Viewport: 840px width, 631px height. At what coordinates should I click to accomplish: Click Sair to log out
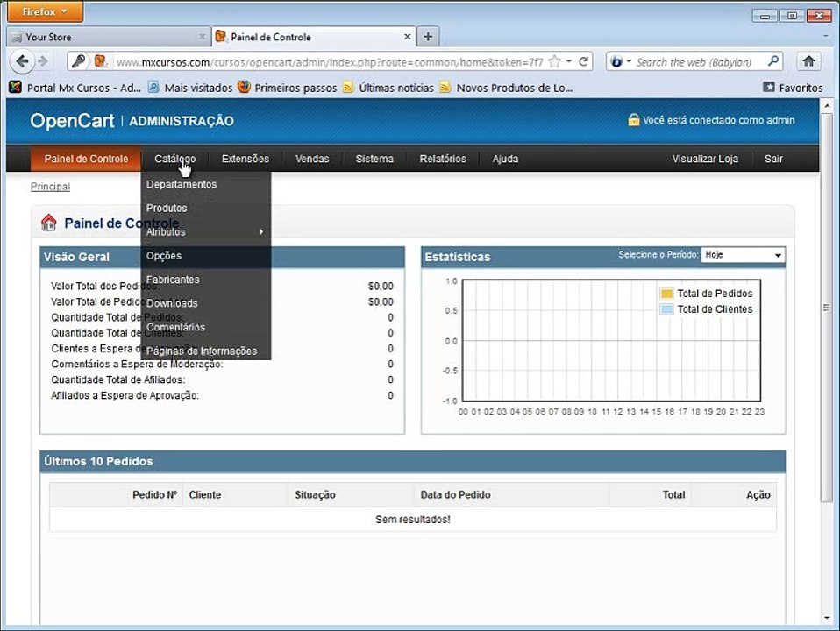pos(773,159)
